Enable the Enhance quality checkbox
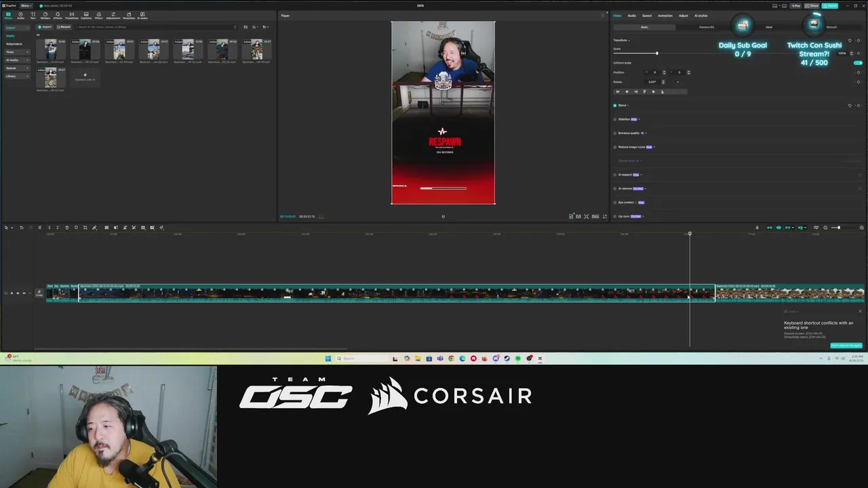This screenshot has height=488, width=868. click(x=615, y=133)
